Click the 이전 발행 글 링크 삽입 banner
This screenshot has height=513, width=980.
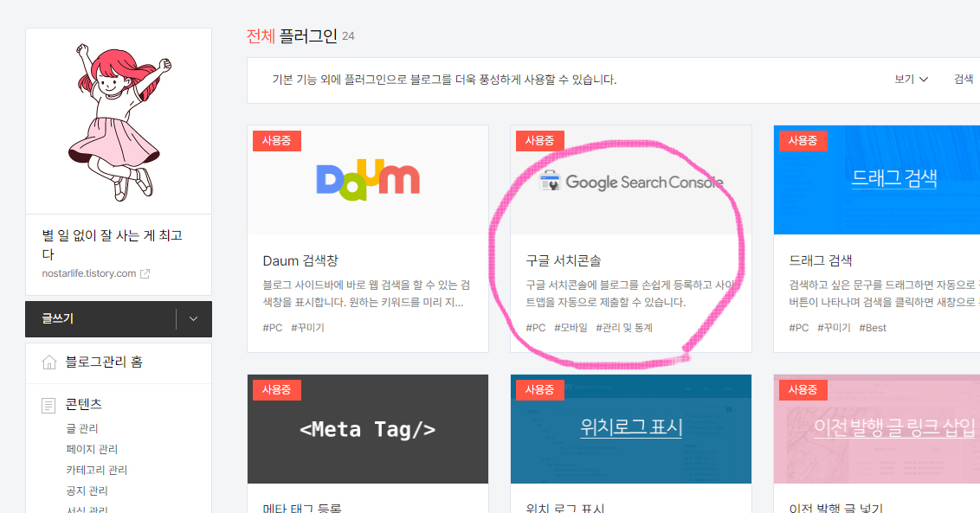pos(877,429)
